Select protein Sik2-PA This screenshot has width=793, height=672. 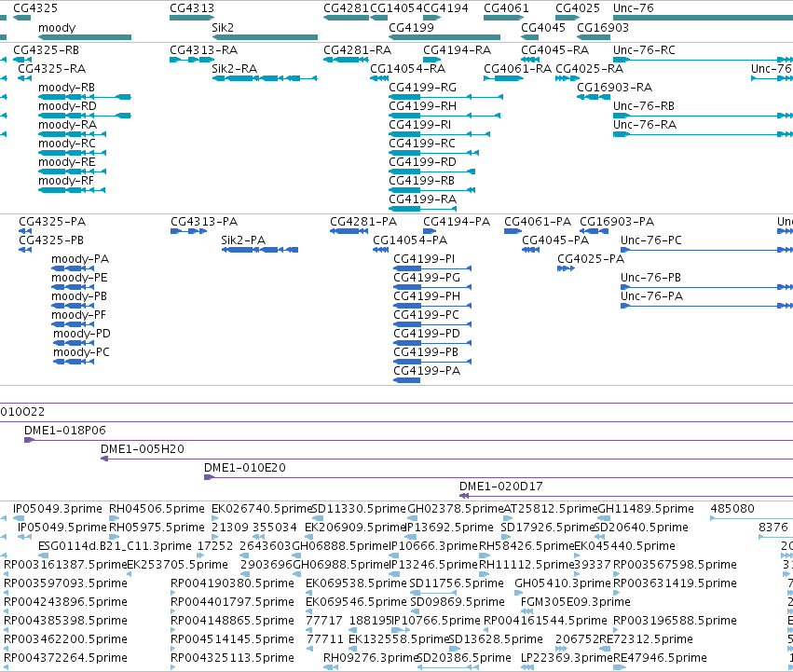pos(260,250)
